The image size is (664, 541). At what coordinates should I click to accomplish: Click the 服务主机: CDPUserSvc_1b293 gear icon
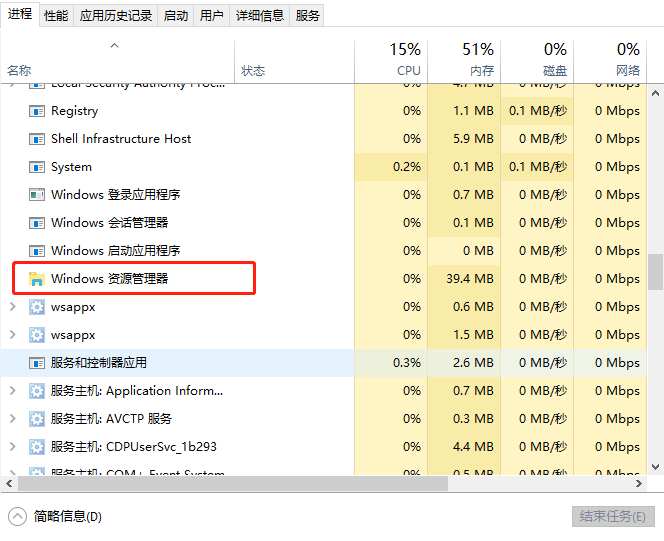pos(37,447)
